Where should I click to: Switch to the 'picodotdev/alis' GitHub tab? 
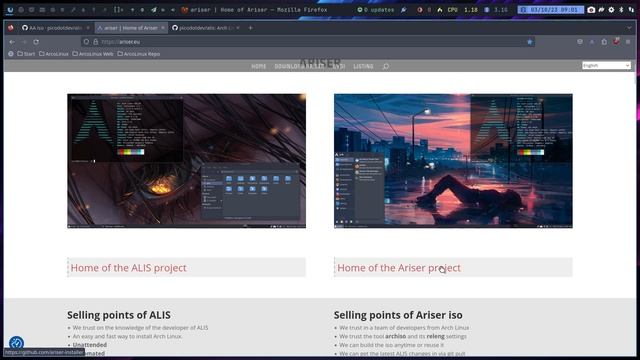206,28
